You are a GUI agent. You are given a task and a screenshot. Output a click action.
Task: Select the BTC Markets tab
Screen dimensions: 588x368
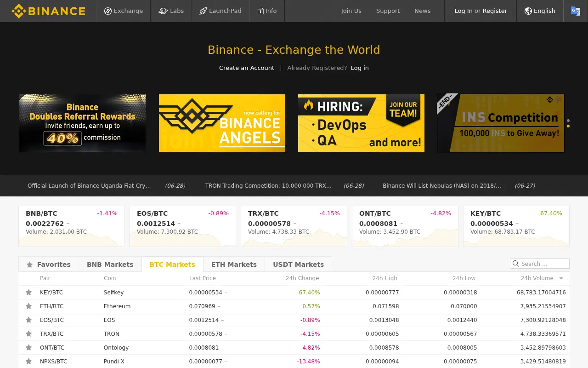172,264
